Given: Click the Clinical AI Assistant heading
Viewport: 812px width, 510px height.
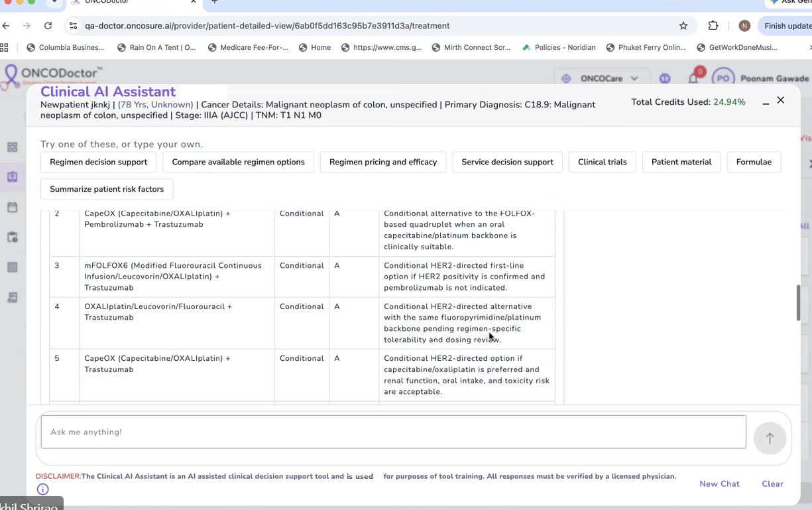Looking at the screenshot, I should (108, 92).
